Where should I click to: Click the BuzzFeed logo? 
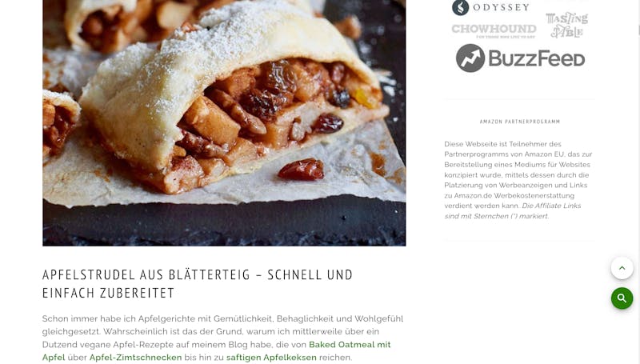tap(521, 58)
